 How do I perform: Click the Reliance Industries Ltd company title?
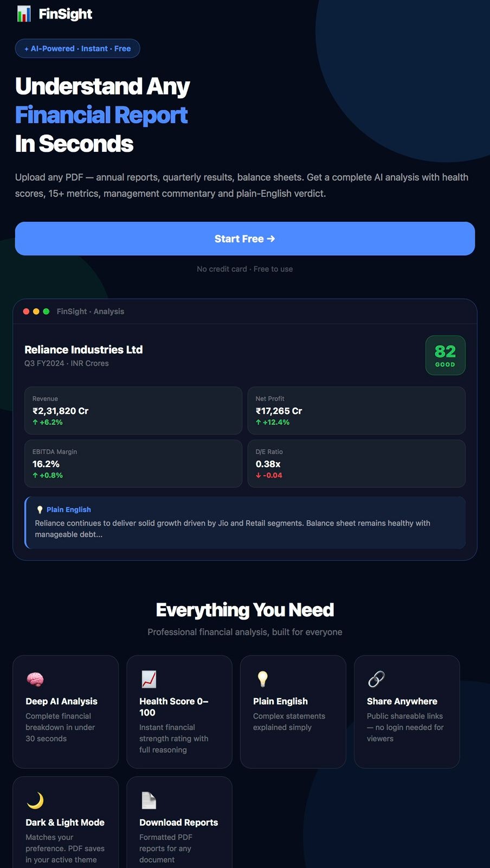point(83,350)
